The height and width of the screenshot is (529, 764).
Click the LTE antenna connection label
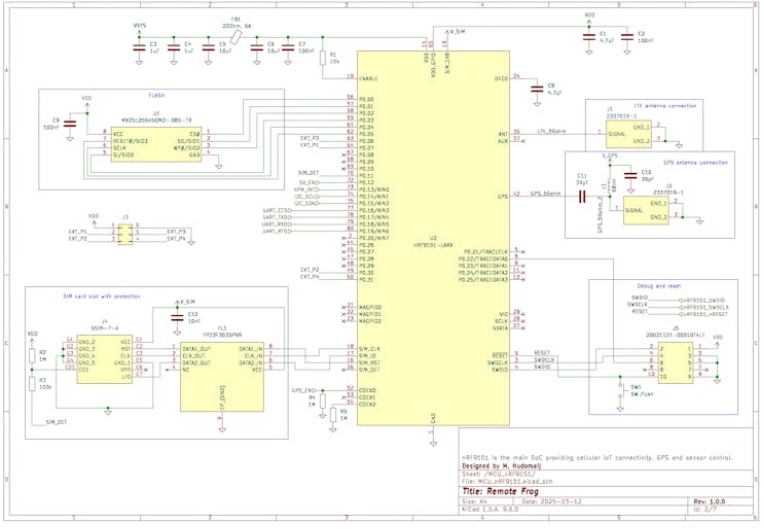[637, 103]
